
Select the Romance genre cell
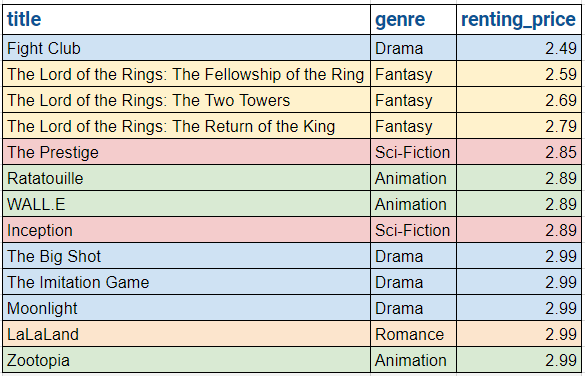[413, 334]
